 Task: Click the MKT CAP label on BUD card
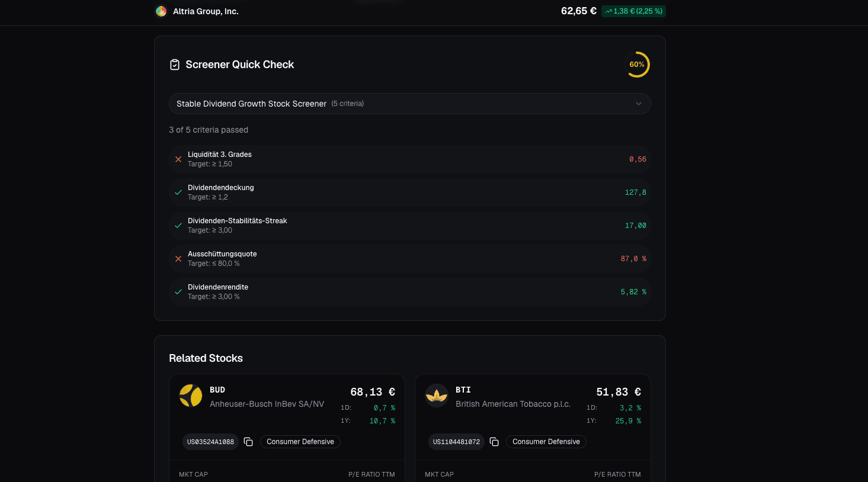(193, 474)
